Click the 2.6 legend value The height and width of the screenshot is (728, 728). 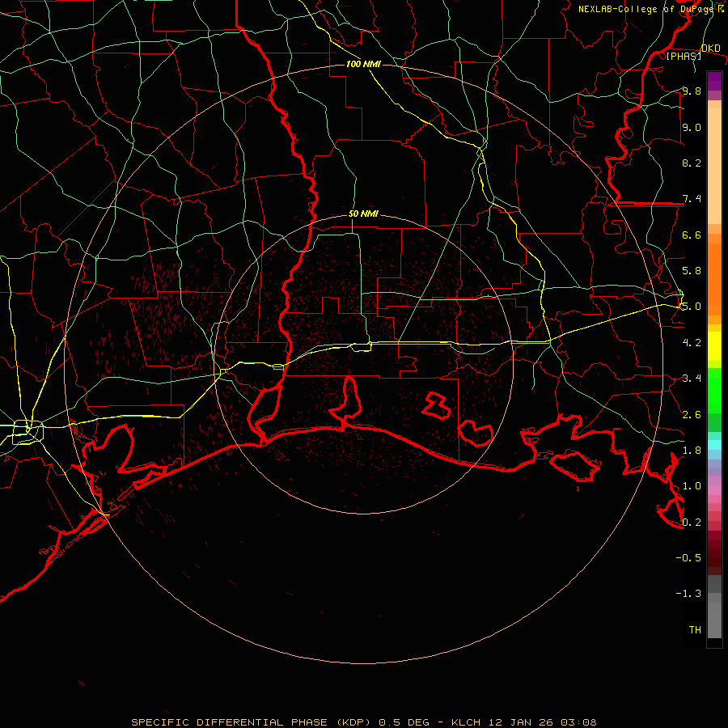pyautogui.click(x=692, y=415)
